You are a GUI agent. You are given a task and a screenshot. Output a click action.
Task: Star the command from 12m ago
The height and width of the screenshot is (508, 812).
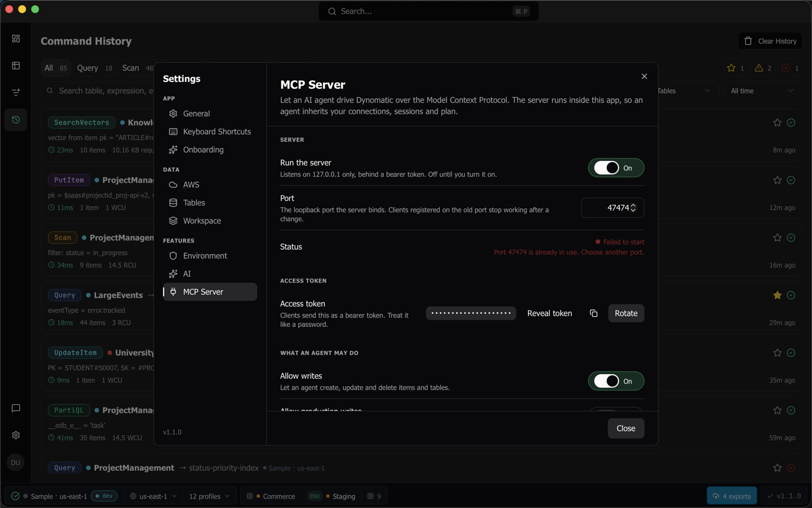click(x=778, y=180)
